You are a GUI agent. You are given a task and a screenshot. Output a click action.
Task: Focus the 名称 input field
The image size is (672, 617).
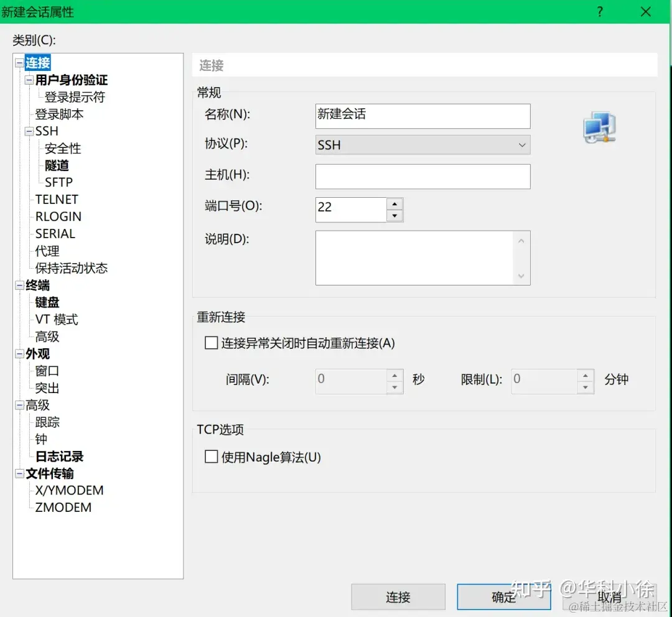422,116
